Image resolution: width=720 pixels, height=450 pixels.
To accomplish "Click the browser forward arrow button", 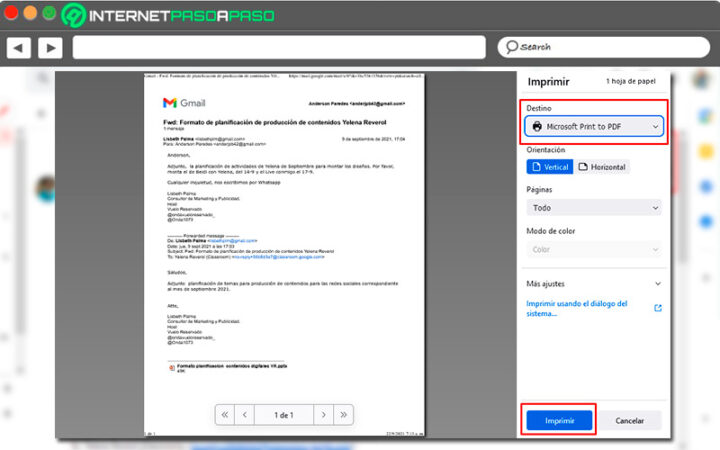I will pos(51,48).
